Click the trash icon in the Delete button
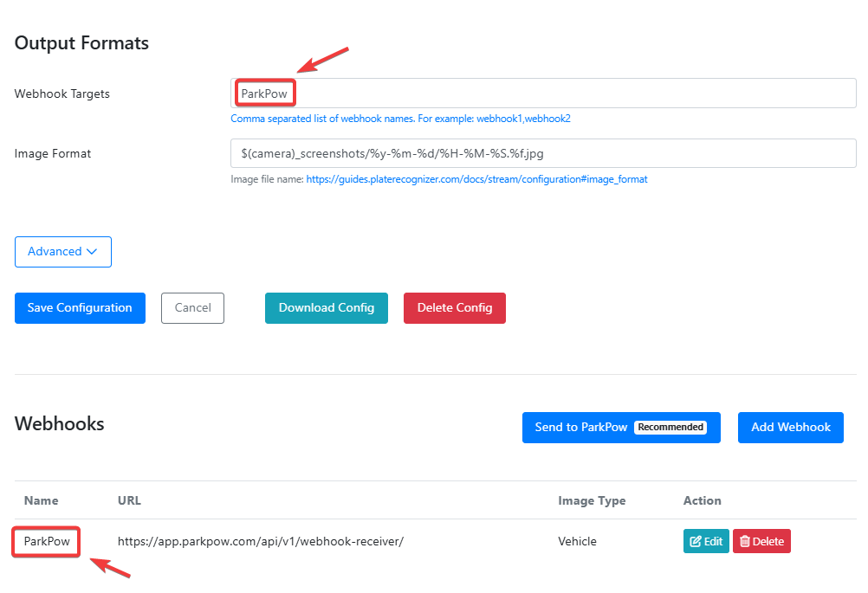This screenshot has width=868, height=593. [x=744, y=542]
